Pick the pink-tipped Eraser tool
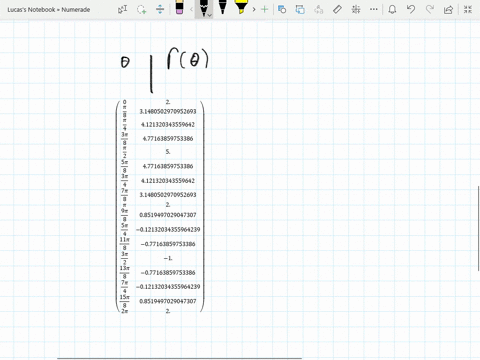This screenshot has height=360, width=480. tap(179, 8)
